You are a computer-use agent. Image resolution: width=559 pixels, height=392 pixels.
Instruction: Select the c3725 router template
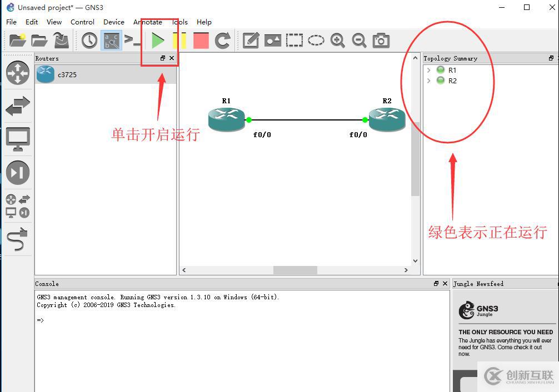click(106, 74)
